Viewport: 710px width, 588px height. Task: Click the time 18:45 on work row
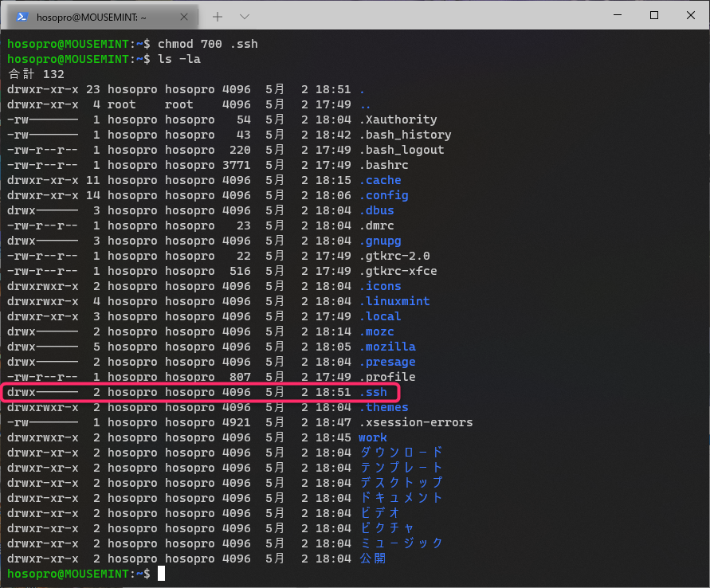pos(333,437)
